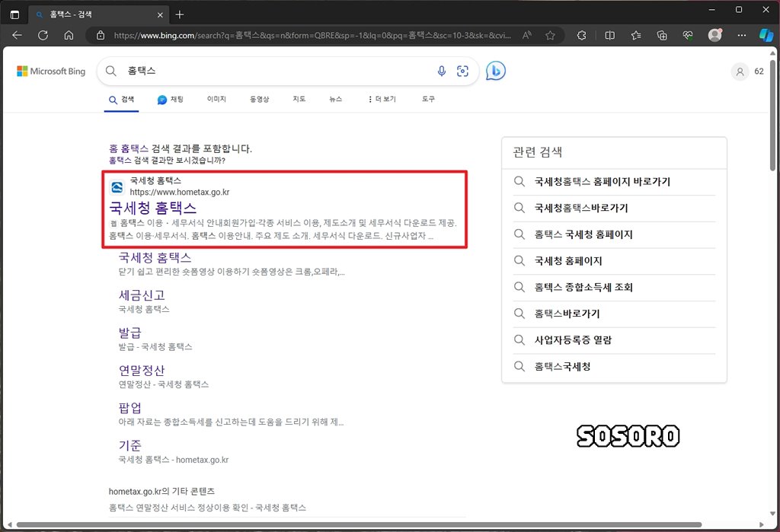This screenshot has height=532, width=780.
Task: Switch to the 동영상 tab
Action: click(259, 100)
